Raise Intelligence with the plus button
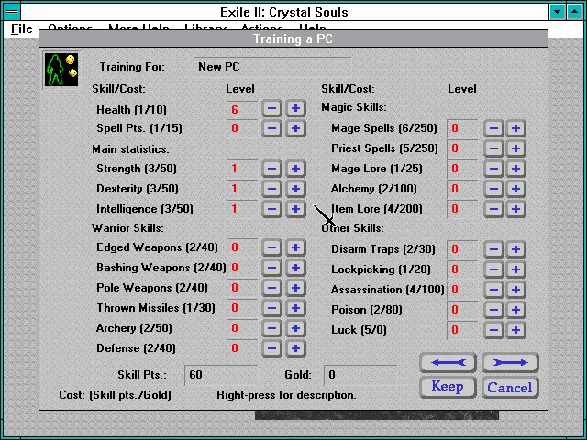The width and height of the screenshot is (587, 440). pos(295,209)
